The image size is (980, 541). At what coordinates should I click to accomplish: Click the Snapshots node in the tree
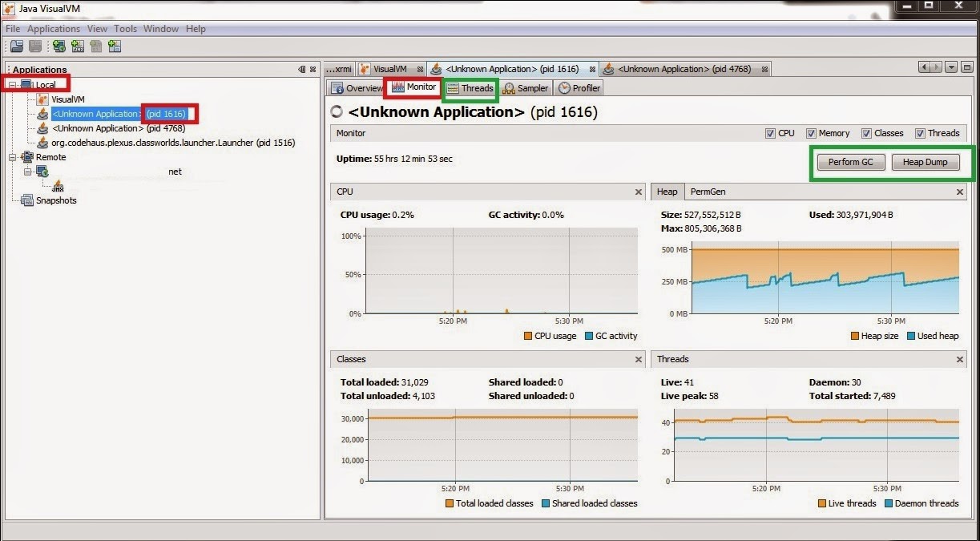click(x=56, y=200)
